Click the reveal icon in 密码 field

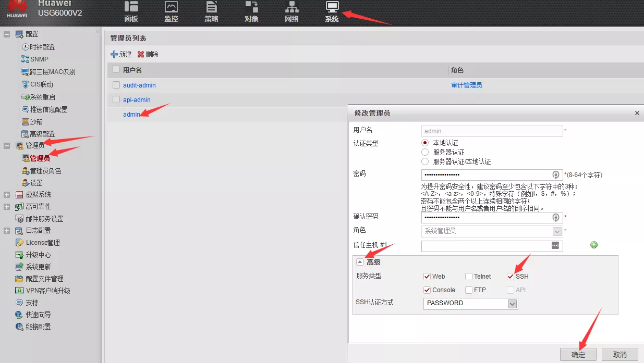(x=555, y=175)
